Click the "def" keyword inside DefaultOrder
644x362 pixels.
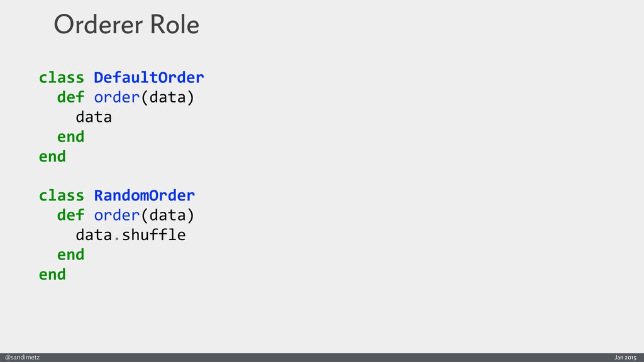pos(70,98)
